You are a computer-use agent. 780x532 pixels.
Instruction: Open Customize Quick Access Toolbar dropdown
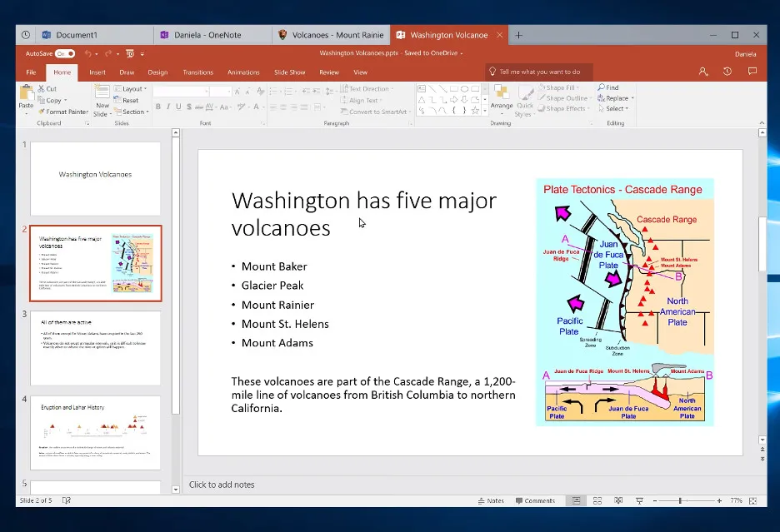[142, 53]
